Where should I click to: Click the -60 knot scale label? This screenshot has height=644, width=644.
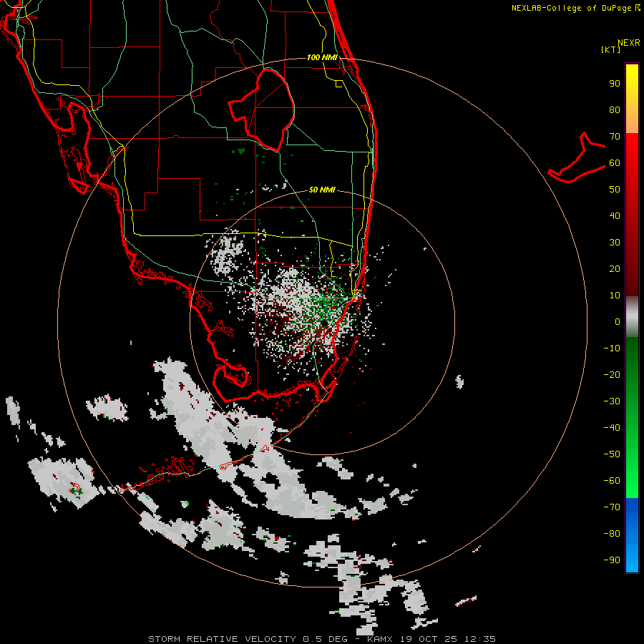pos(612,481)
